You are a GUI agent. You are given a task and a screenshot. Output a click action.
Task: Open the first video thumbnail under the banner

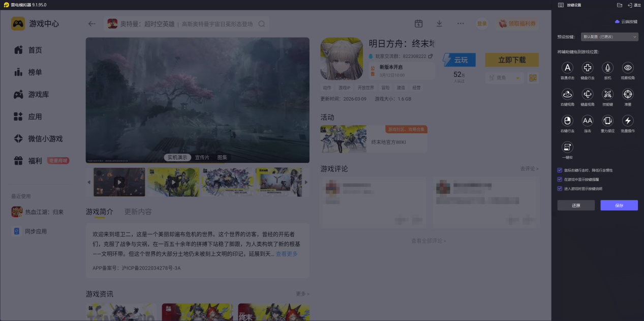[119, 182]
